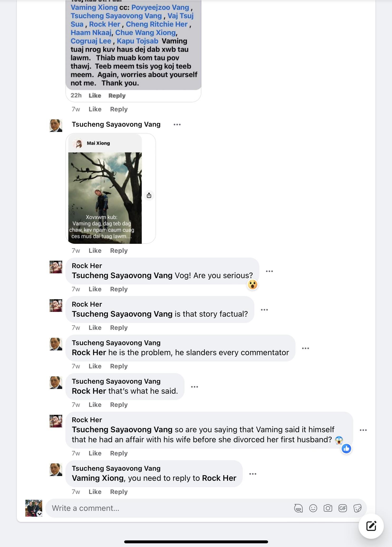Open Cheng Ritchie Her's tagged profile link
Screen dimensions: 392x547
(x=157, y=24)
